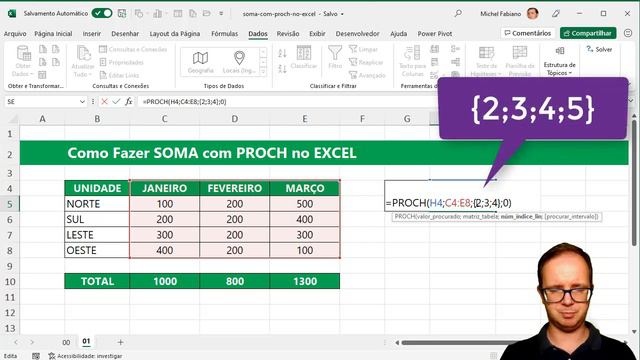This screenshot has width=640, height=360.
Task: Click the Avançado filter icon
Action: 353,75
